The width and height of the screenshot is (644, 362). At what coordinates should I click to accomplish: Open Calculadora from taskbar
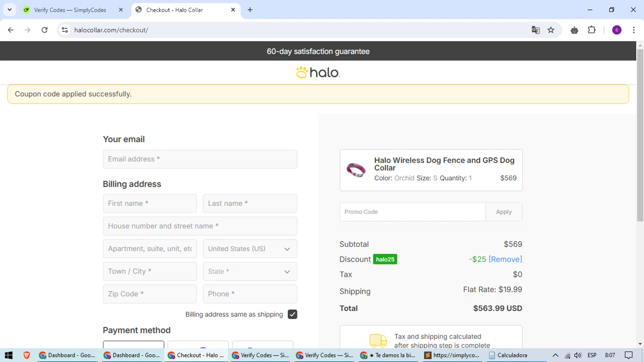pyautogui.click(x=516, y=355)
